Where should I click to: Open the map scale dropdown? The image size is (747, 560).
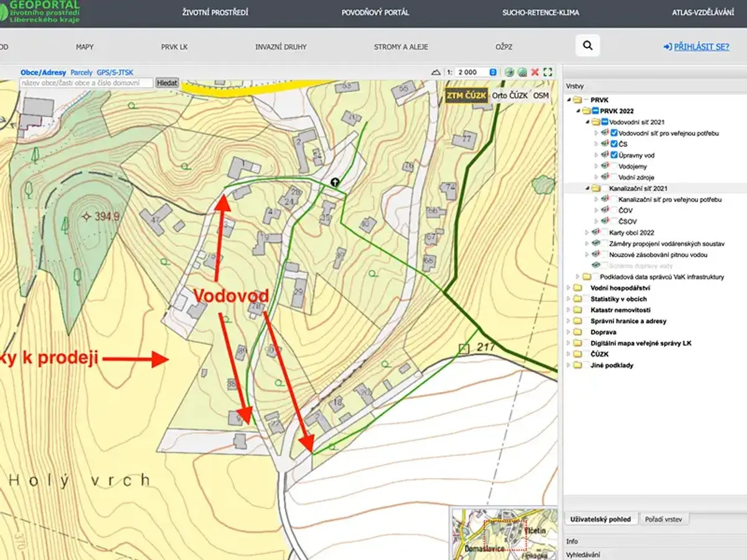pyautogui.click(x=493, y=72)
